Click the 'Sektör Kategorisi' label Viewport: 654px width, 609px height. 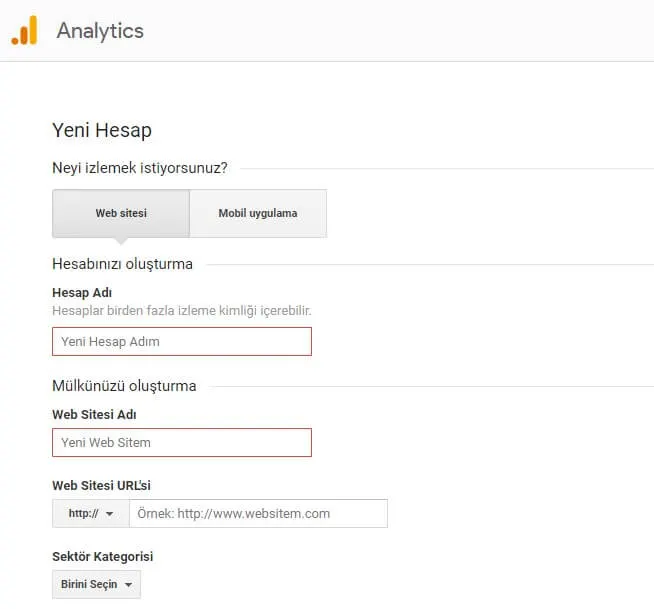click(x=103, y=556)
